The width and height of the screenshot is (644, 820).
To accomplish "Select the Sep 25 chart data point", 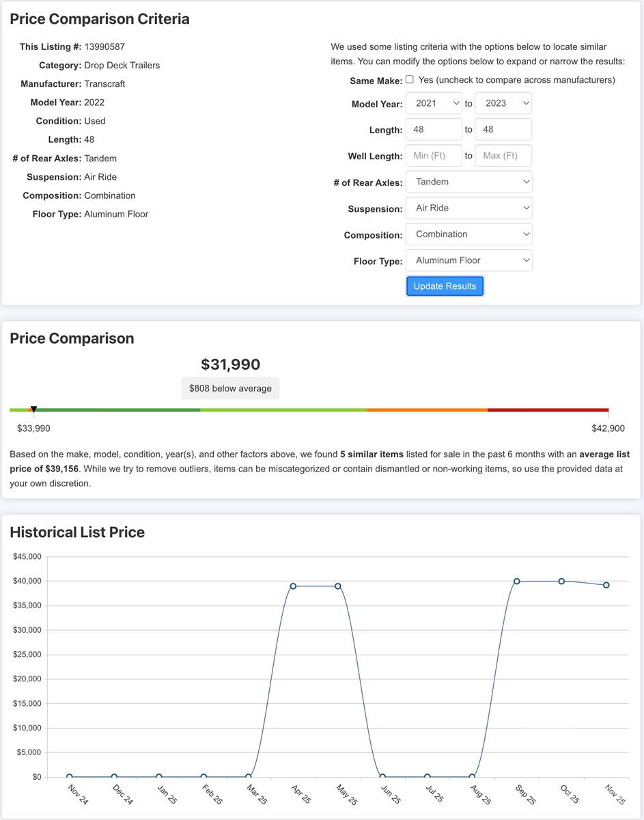I will tap(517, 581).
